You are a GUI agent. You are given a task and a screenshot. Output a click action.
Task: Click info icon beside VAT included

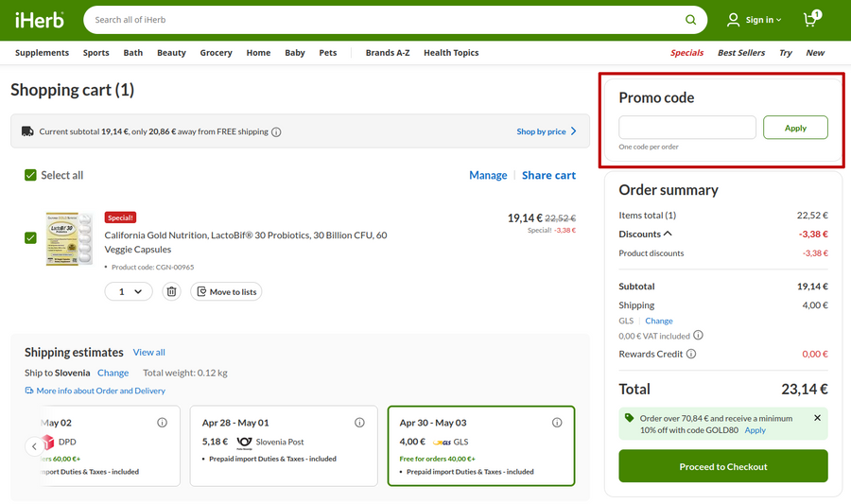(x=698, y=336)
